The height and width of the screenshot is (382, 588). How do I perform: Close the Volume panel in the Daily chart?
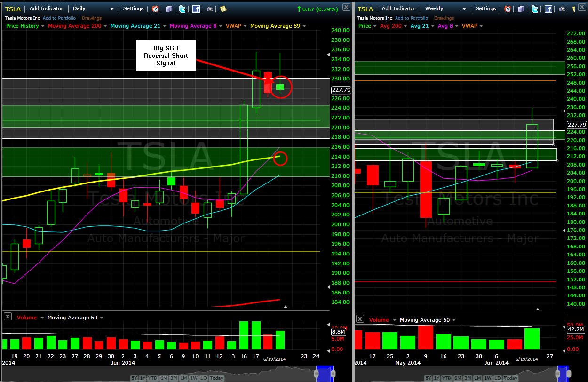[8, 317]
